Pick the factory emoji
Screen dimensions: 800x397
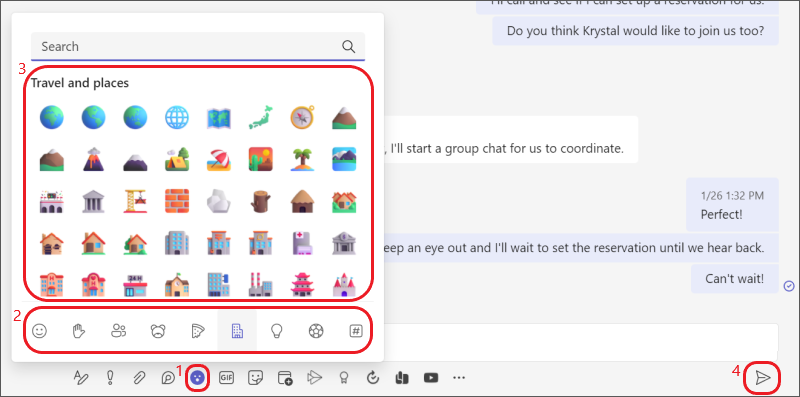click(261, 285)
